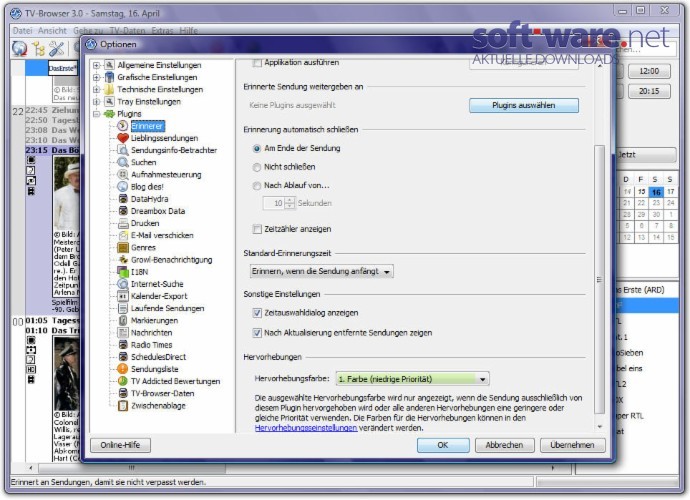Image resolution: width=690 pixels, height=500 pixels.
Task: Open the Gehe zu menu
Action: (88, 31)
